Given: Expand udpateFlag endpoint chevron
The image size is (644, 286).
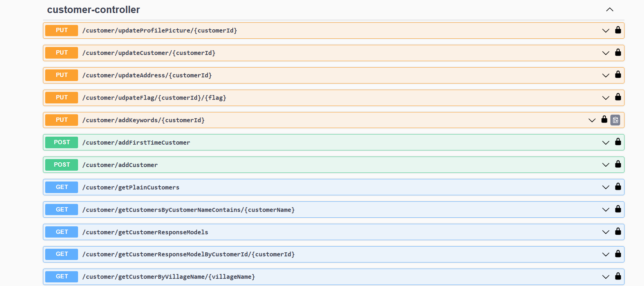Looking at the screenshot, I should coord(606,98).
